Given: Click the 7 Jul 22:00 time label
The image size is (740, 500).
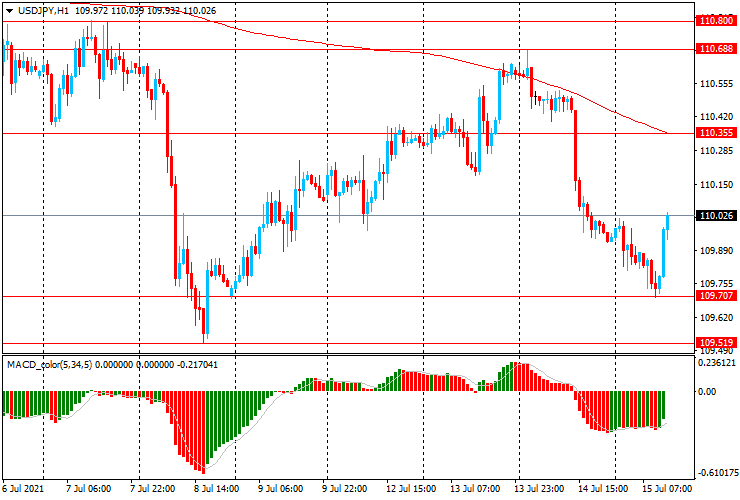Looking at the screenshot, I should [x=152, y=488].
